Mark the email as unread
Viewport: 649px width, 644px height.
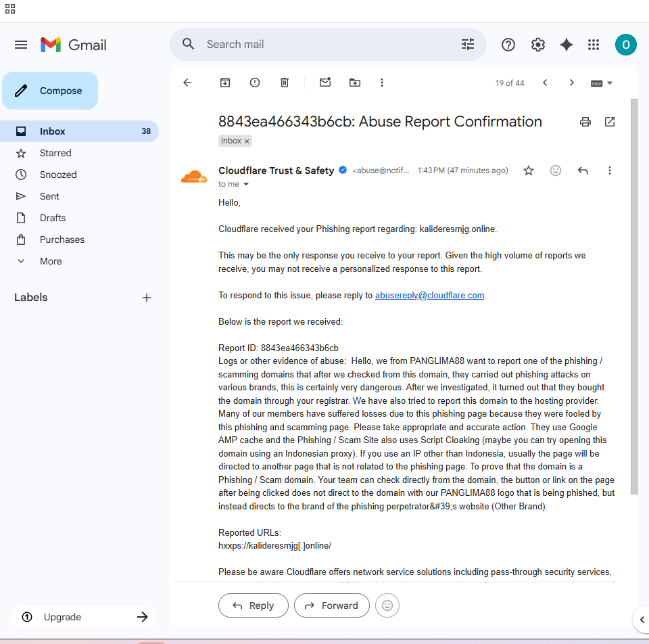(325, 83)
